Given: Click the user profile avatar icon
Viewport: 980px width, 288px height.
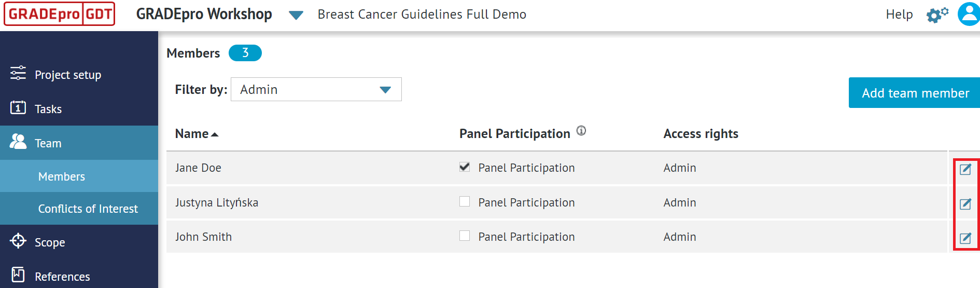Looking at the screenshot, I should pos(968,14).
